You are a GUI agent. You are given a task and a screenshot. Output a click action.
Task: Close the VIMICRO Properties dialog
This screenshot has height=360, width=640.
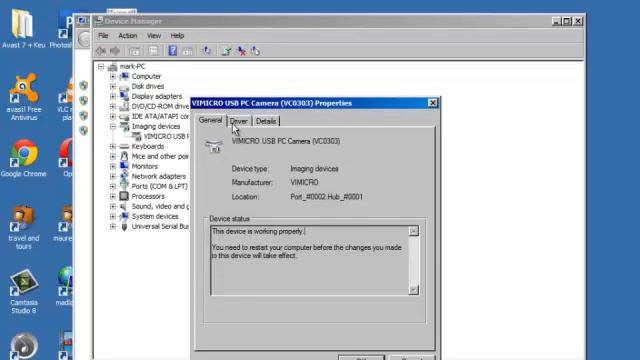click(x=433, y=103)
